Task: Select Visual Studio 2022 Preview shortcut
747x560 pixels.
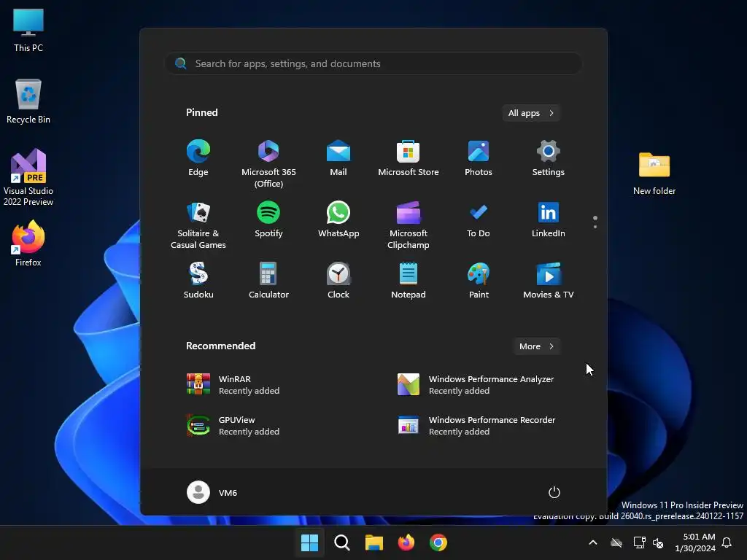Action: click(28, 178)
